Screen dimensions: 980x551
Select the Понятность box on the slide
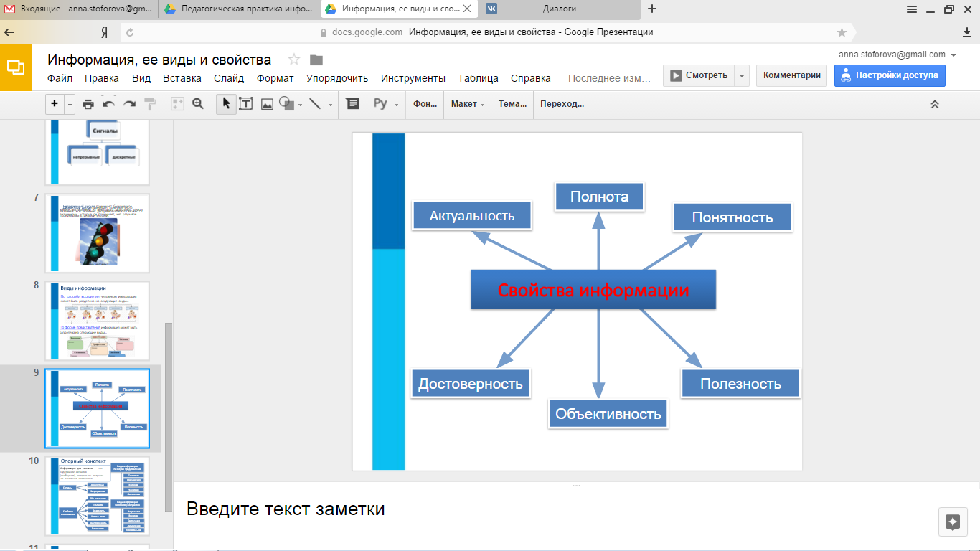(x=732, y=217)
